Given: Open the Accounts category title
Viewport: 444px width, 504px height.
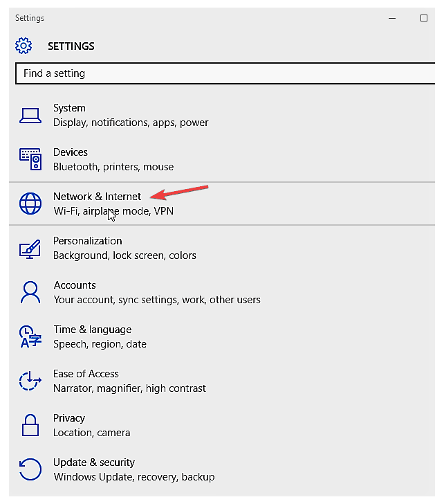Looking at the screenshot, I should [x=75, y=285].
